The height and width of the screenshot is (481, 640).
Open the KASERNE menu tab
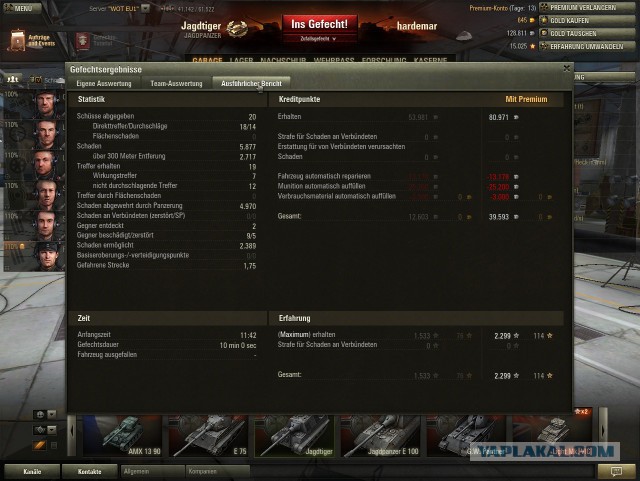430,60
